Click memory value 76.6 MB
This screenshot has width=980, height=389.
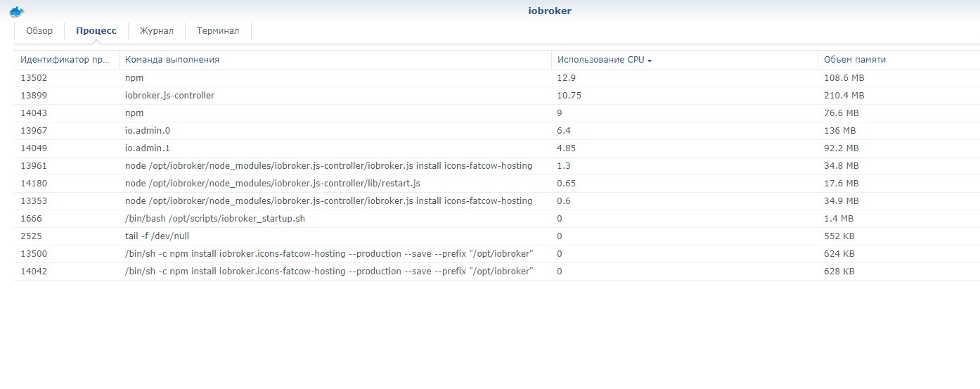[x=841, y=113]
